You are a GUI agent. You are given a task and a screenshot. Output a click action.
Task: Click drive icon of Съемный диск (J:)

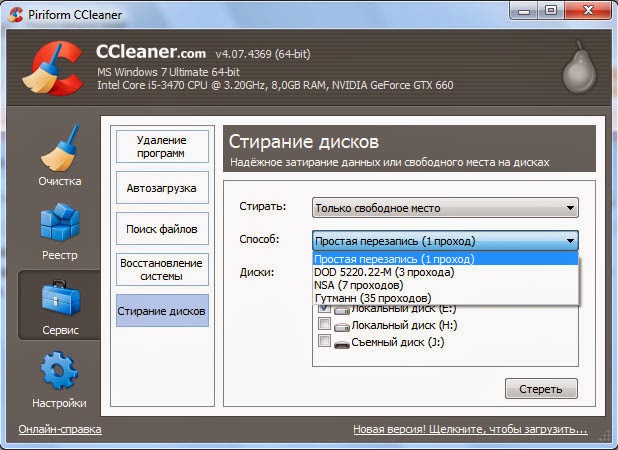coord(342,344)
